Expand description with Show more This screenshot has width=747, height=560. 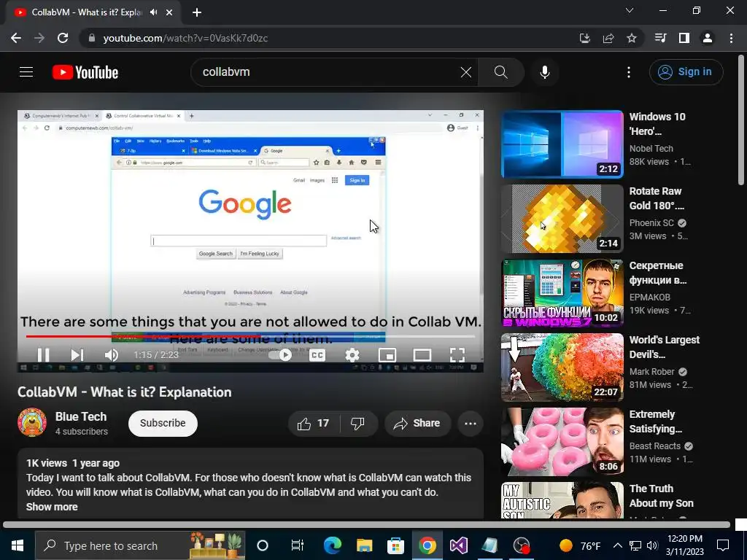52,507
